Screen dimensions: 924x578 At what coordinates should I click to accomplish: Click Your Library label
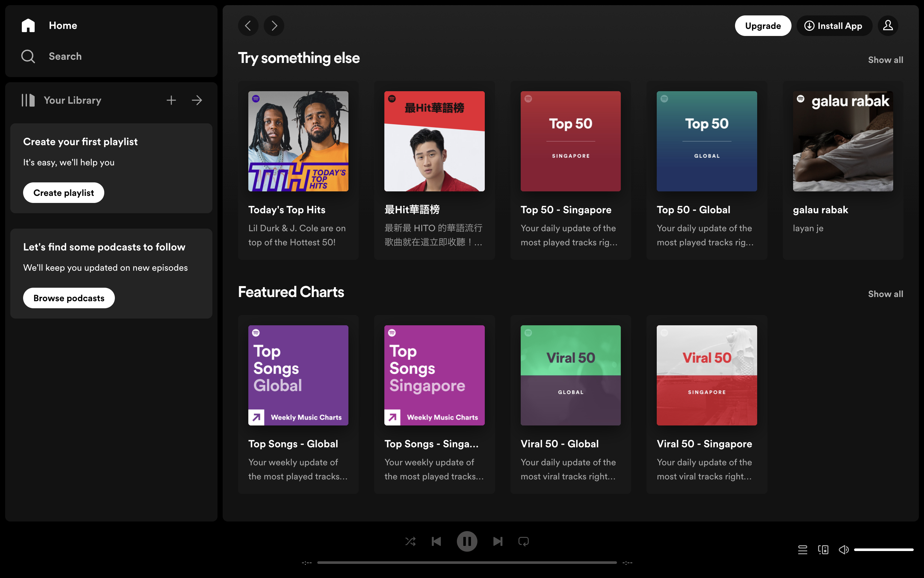point(73,100)
